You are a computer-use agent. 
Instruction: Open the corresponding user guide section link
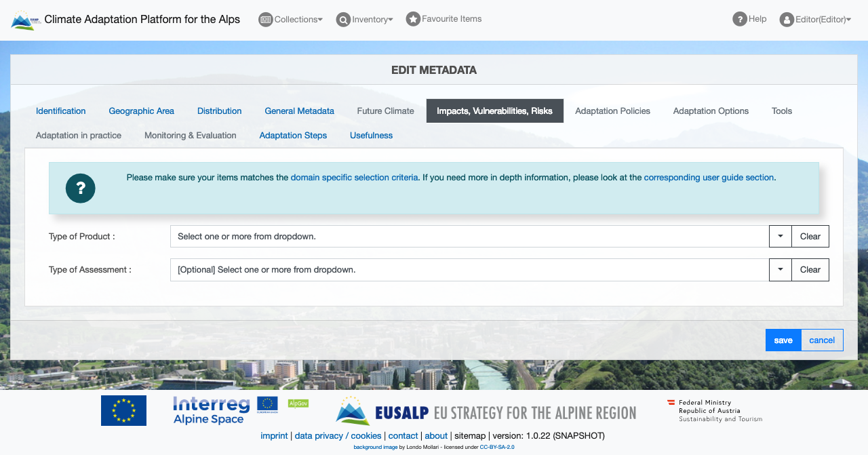[x=709, y=178]
